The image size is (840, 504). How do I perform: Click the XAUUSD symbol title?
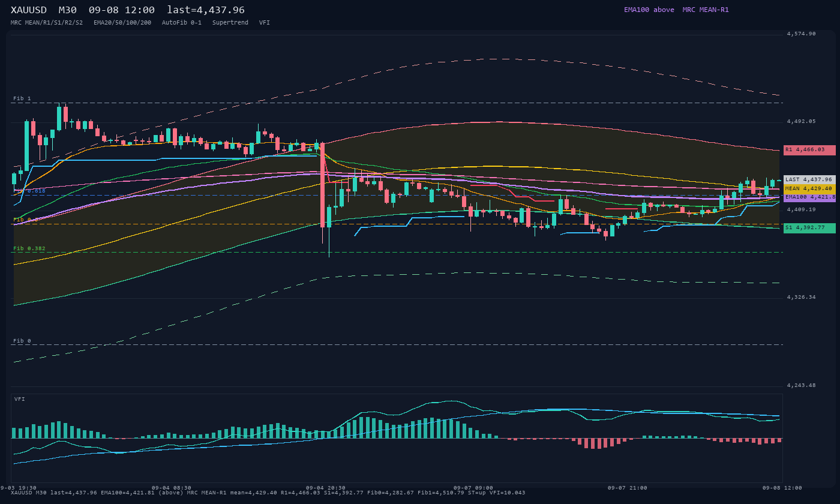pos(29,10)
